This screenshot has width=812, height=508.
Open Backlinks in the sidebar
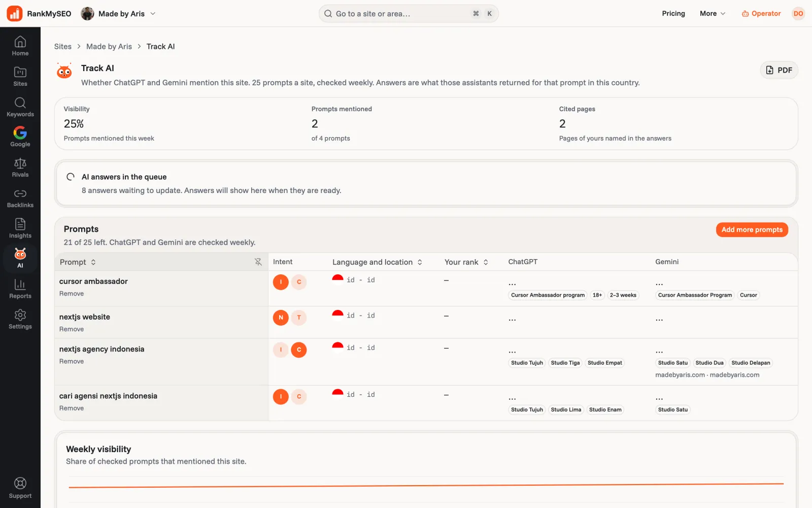20,198
